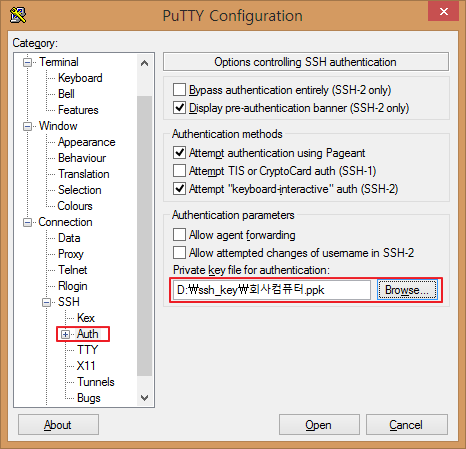Screen dimensions: 466x449
Task: Click the private key file path field
Action: [272, 290]
